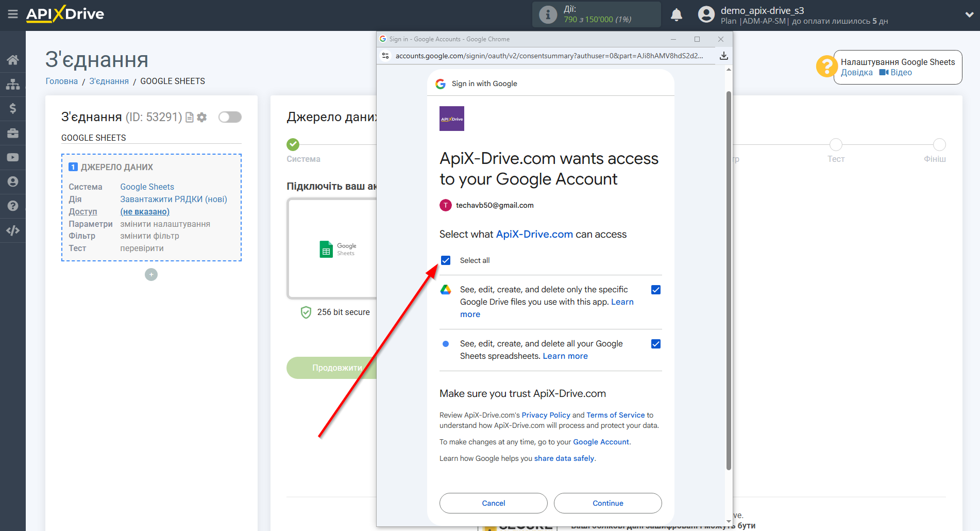Toggle the connection activation switch
The width and height of the screenshot is (980, 531).
[230, 117]
